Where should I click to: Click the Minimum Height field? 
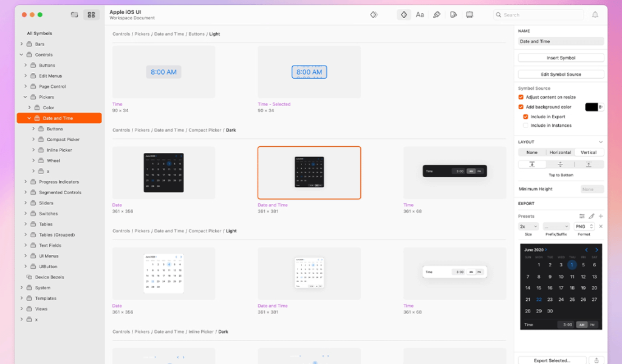click(592, 189)
